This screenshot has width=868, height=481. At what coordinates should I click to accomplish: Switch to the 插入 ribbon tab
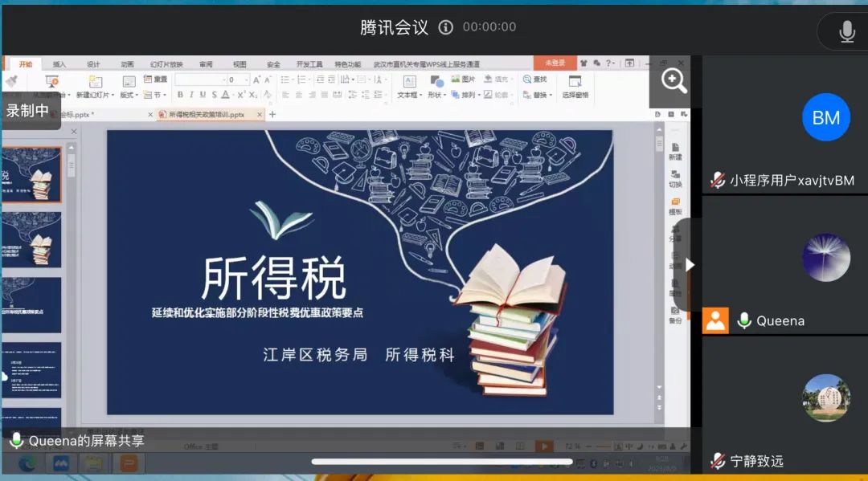pos(59,64)
